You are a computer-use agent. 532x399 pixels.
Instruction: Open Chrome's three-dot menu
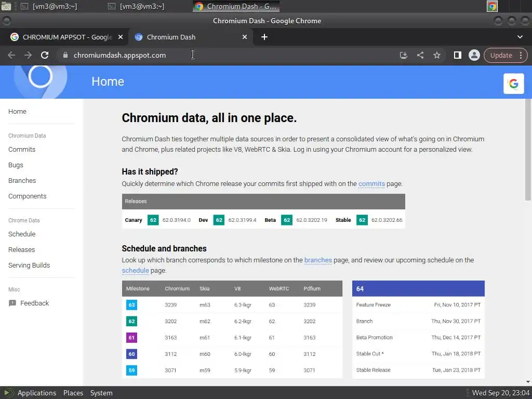521,55
